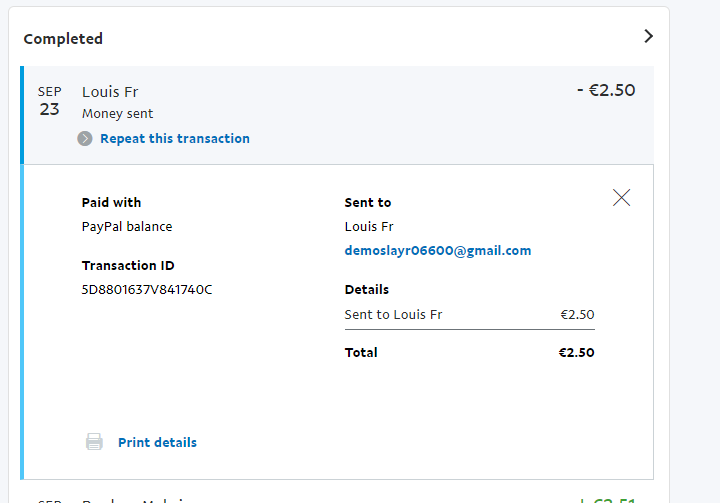Click the Details heading above the breakdown
720x503 pixels.
pos(367,290)
